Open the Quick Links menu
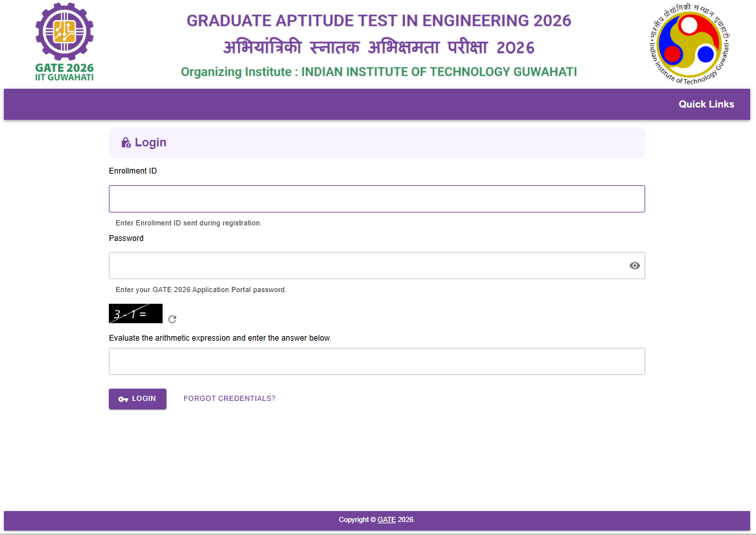 706,104
